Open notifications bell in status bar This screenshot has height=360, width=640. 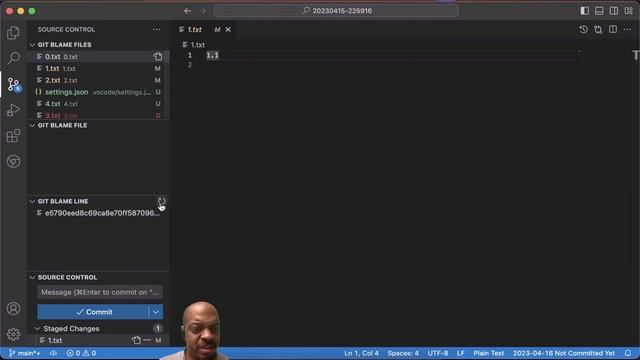click(x=628, y=353)
